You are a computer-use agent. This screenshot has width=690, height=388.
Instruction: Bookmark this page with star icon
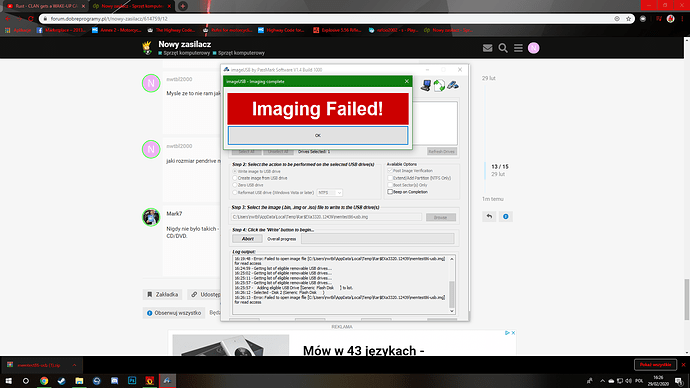coord(628,19)
